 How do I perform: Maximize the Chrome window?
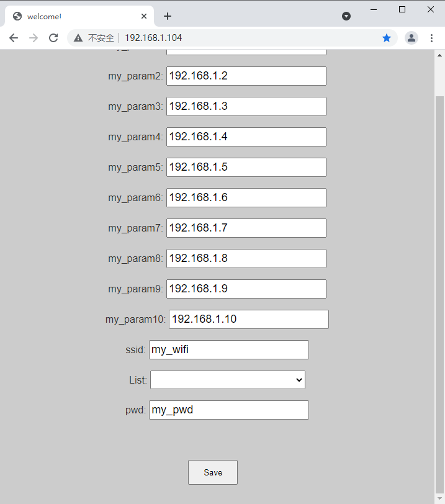coord(402,10)
